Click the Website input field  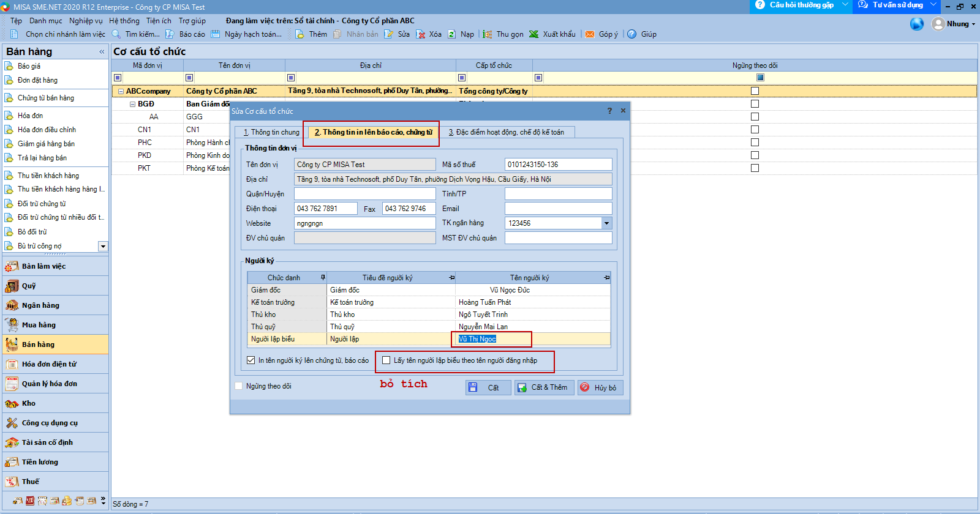point(364,223)
